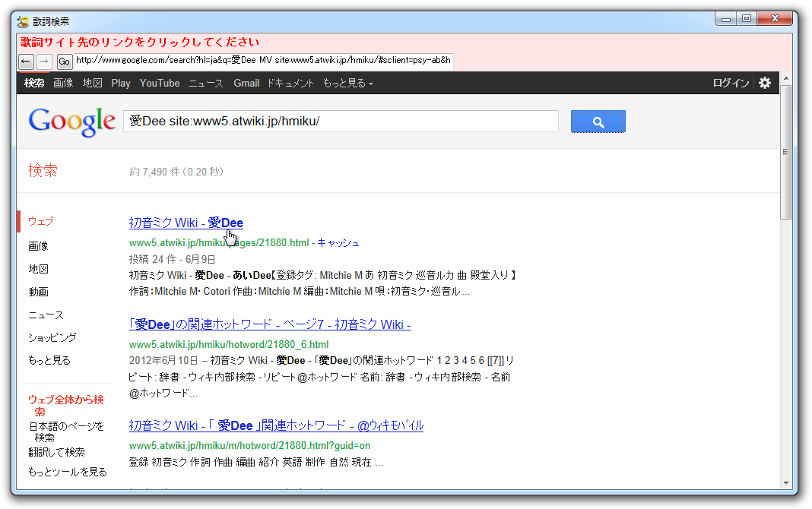Click the ログイン sign-in link
Image resolution: width=812 pixels, height=509 pixels.
point(731,84)
